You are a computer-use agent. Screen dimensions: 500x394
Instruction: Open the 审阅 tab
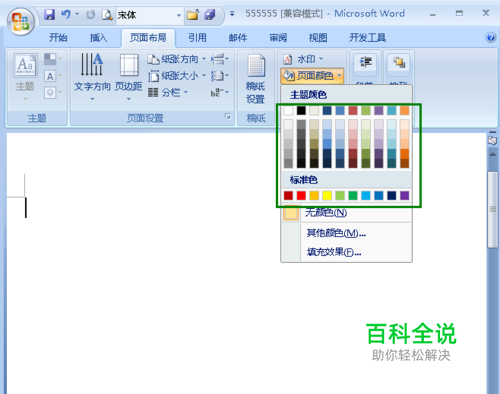[278, 38]
